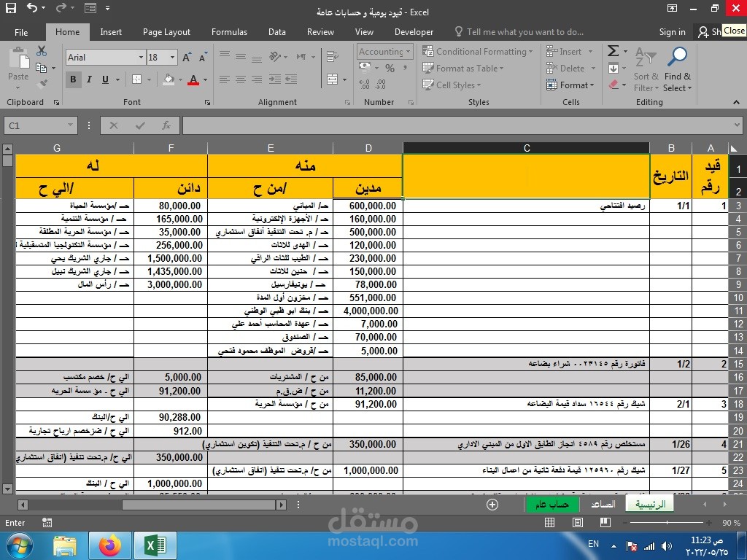Viewport: 747px width, 560px height.
Task: Toggle Italic formatting
Action: (x=89, y=79)
